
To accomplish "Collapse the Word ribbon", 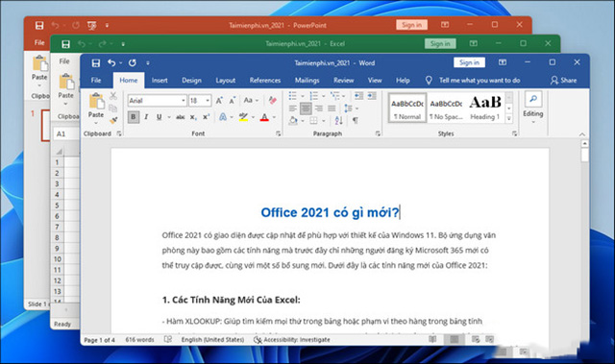I will (x=582, y=134).
